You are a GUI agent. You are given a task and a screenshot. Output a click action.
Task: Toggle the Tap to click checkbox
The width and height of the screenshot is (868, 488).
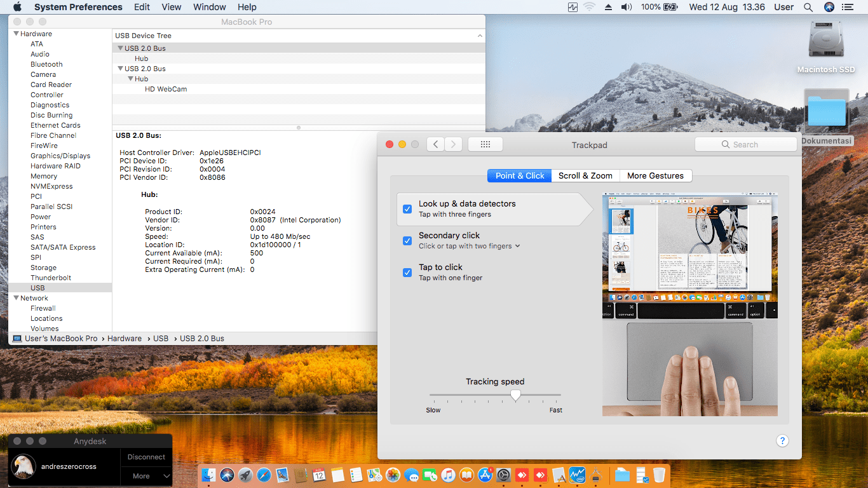point(407,273)
